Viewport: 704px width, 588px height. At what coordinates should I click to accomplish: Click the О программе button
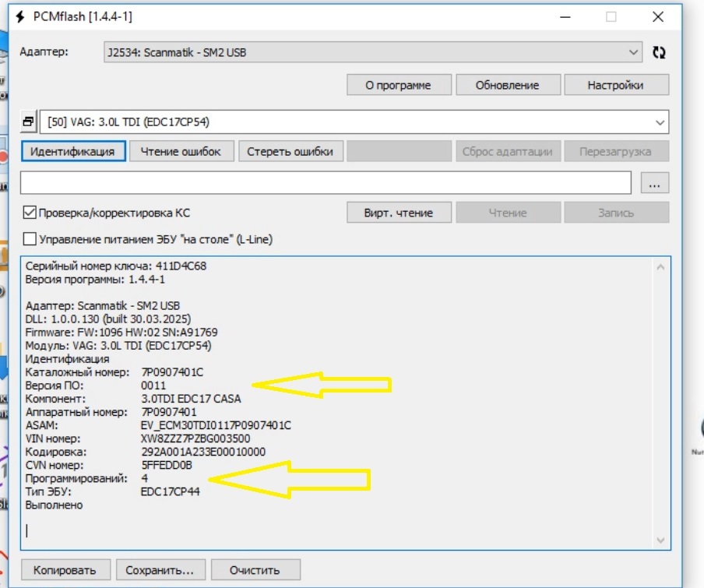click(399, 85)
